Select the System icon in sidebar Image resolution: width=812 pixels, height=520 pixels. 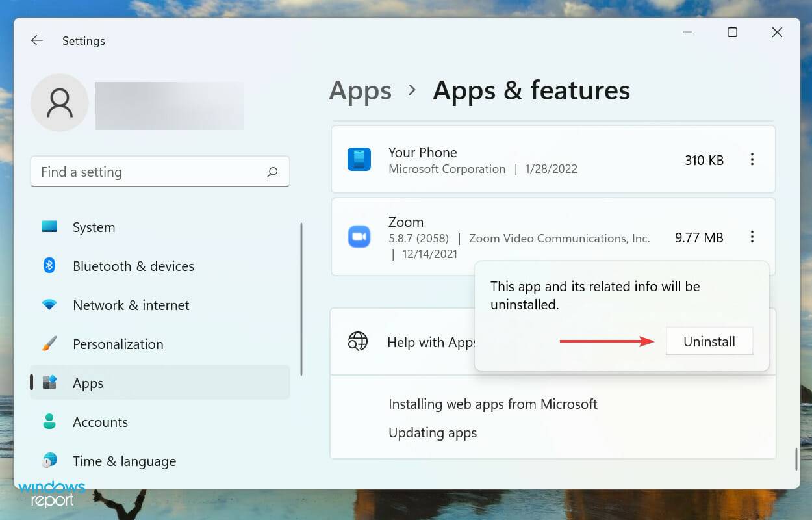(49, 227)
